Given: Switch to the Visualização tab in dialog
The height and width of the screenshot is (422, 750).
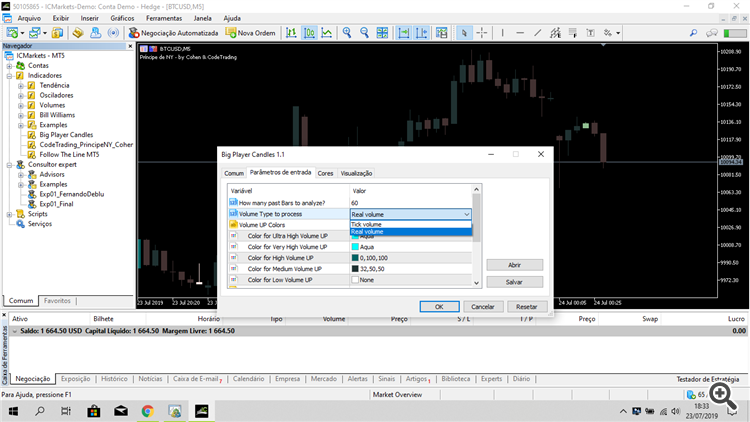Looking at the screenshot, I should coord(356,173).
